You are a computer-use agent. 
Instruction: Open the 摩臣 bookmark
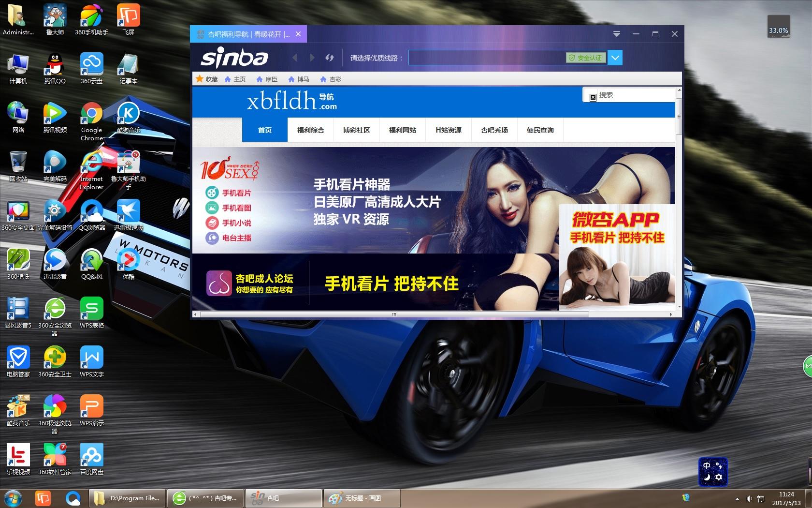coord(267,79)
